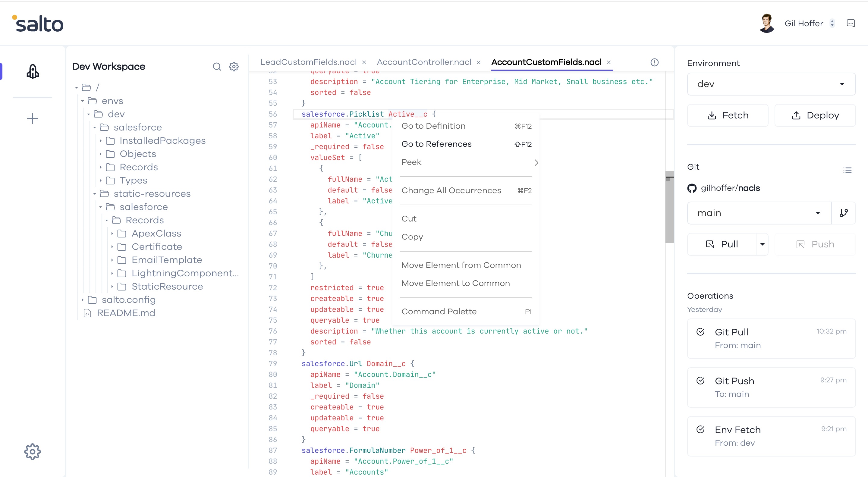Open Command Palette from context menu
Viewport: 868px width, 477px height.
click(x=466, y=312)
